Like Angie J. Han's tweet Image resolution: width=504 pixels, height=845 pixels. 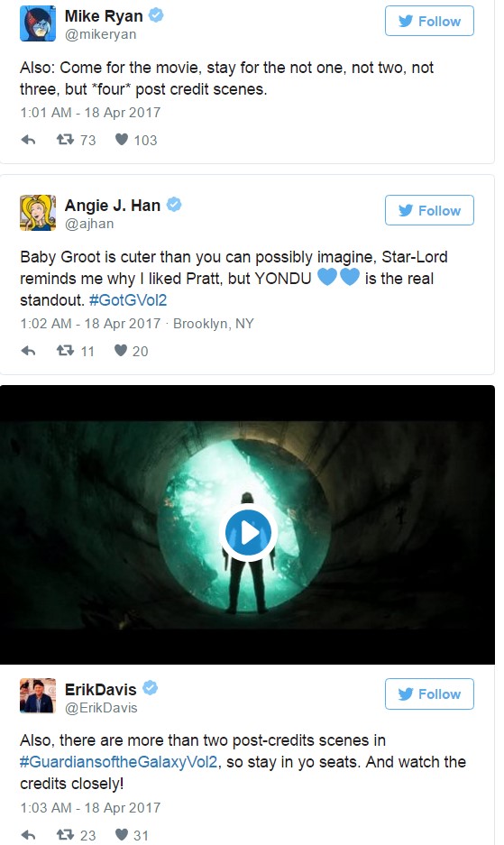point(121,351)
